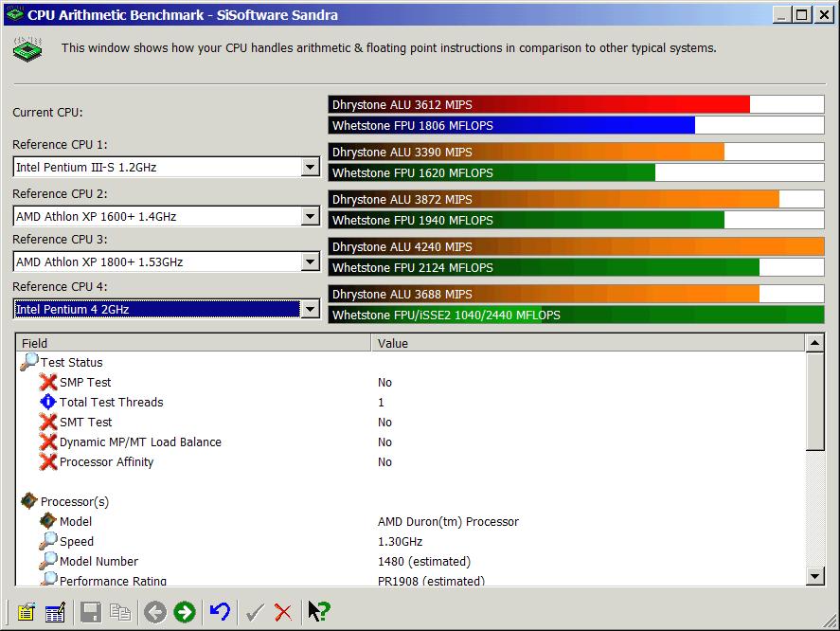The height and width of the screenshot is (631, 840).
Task: Click the AMD Duron(tm) Processor value
Action: pos(448,522)
